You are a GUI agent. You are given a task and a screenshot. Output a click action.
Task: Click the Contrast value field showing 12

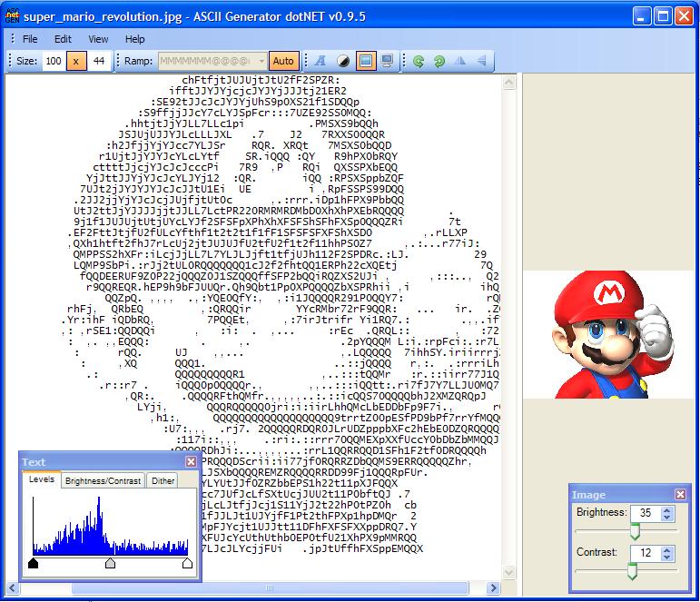click(646, 553)
